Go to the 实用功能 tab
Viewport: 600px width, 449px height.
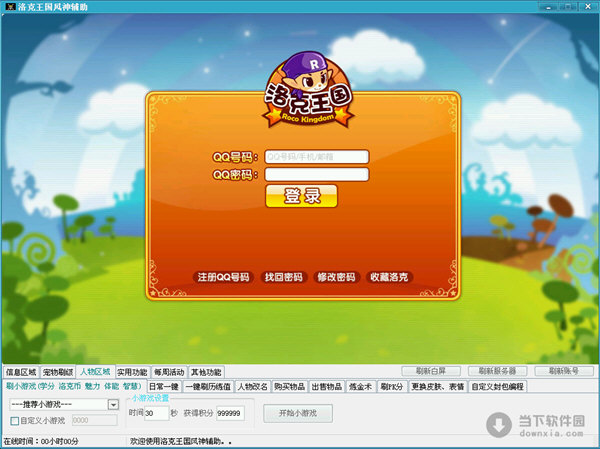(132, 372)
